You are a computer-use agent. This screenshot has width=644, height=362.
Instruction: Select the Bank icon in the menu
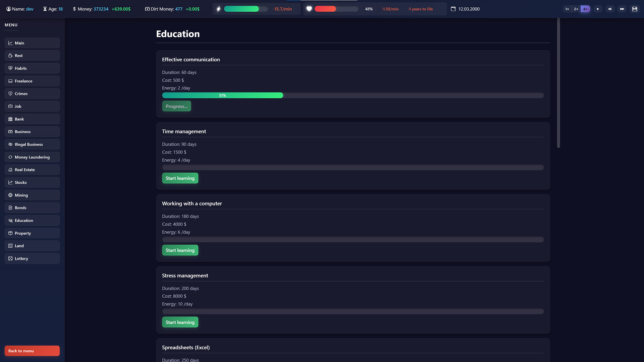click(10, 119)
